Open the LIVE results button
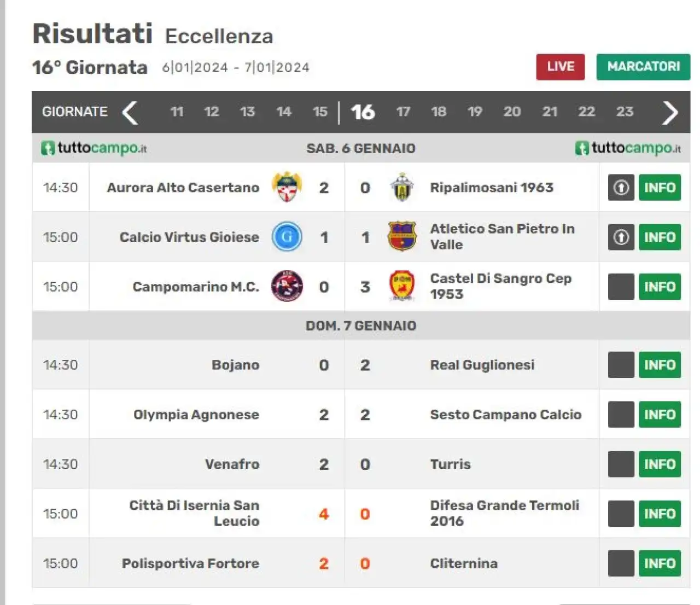 click(x=561, y=67)
